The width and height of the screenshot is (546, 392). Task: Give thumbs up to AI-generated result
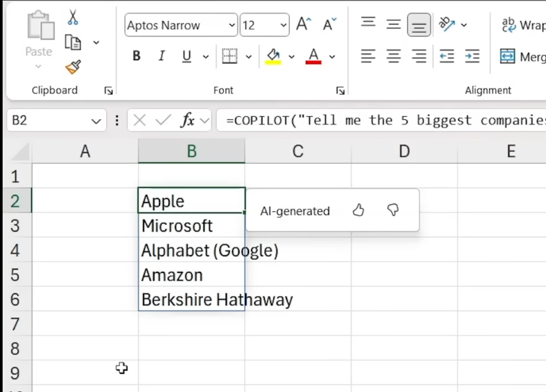(x=358, y=210)
